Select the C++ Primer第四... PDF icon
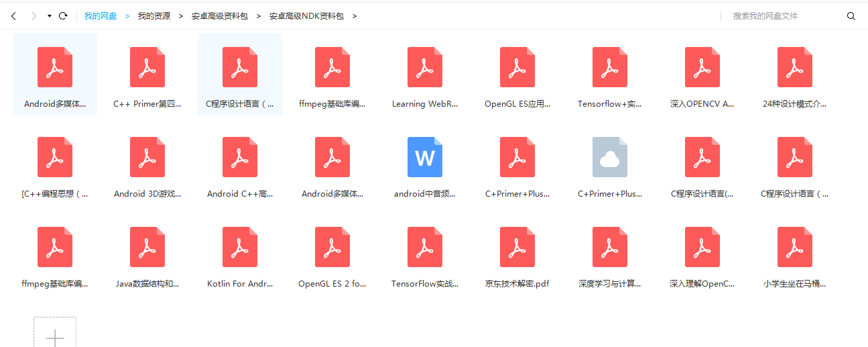868x347 pixels. [147, 67]
